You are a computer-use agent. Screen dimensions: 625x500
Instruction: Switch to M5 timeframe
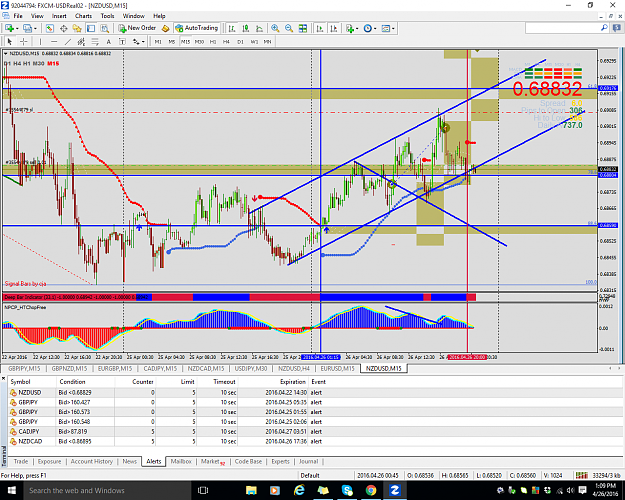coord(172,41)
